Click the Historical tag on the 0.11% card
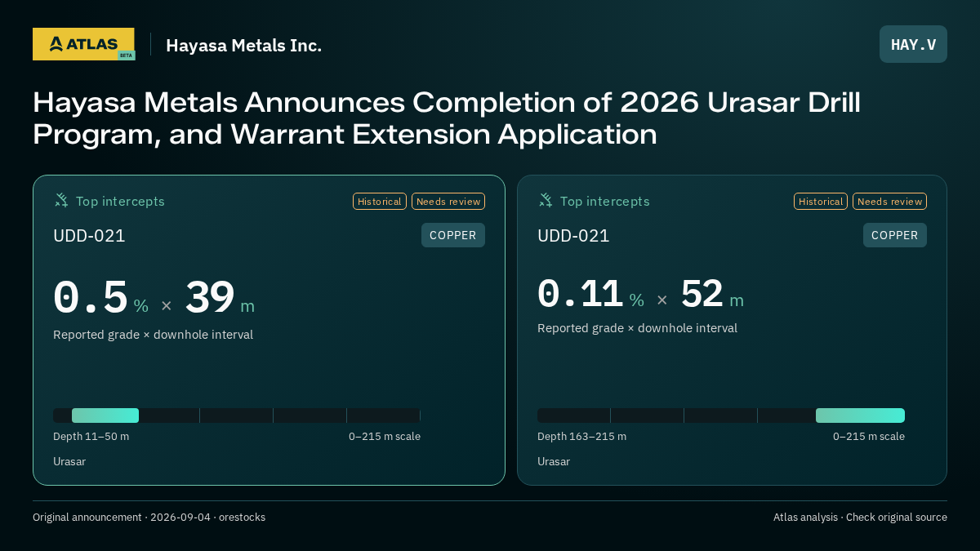The height and width of the screenshot is (551, 980). point(821,202)
